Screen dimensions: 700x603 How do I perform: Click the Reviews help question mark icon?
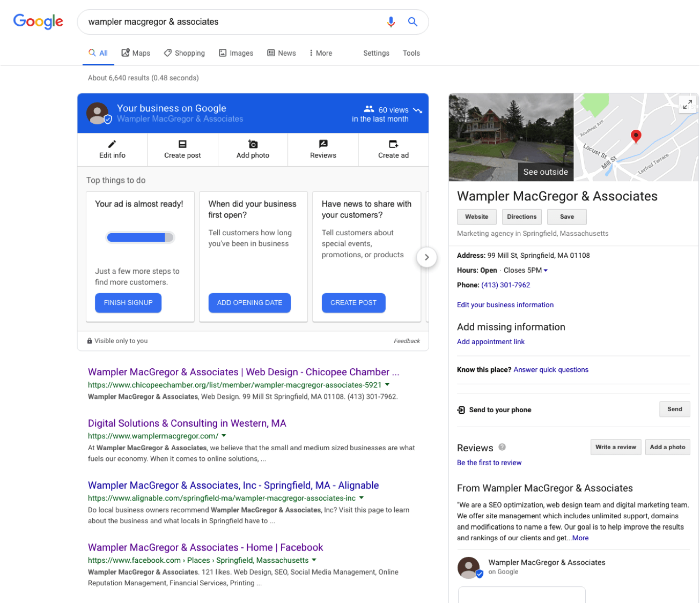coord(502,447)
